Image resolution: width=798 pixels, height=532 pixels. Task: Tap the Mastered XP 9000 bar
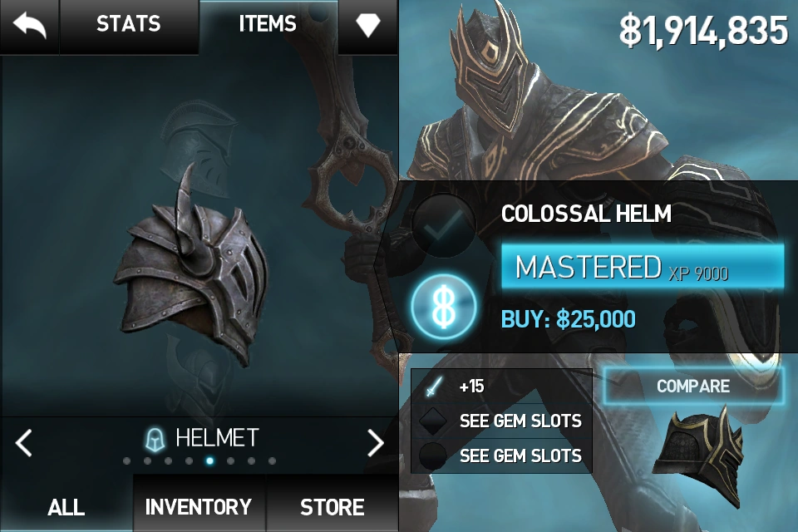click(x=643, y=268)
